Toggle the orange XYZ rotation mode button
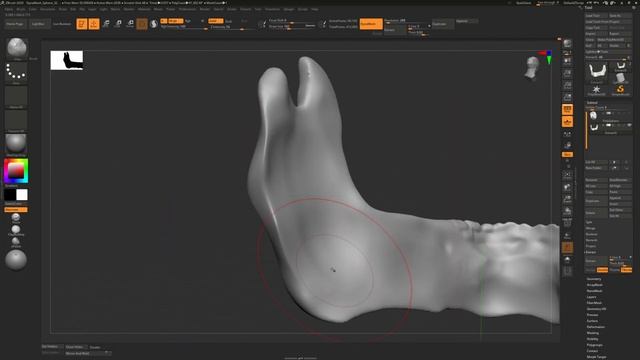 click(x=567, y=155)
